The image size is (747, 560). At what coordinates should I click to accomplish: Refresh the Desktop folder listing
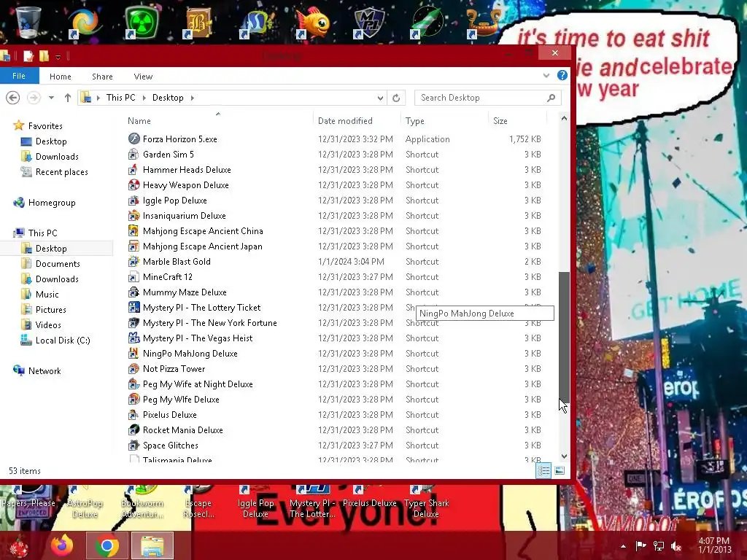point(396,98)
